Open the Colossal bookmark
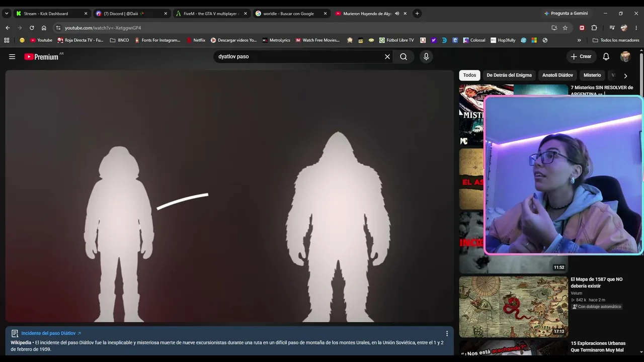 [x=474, y=40]
